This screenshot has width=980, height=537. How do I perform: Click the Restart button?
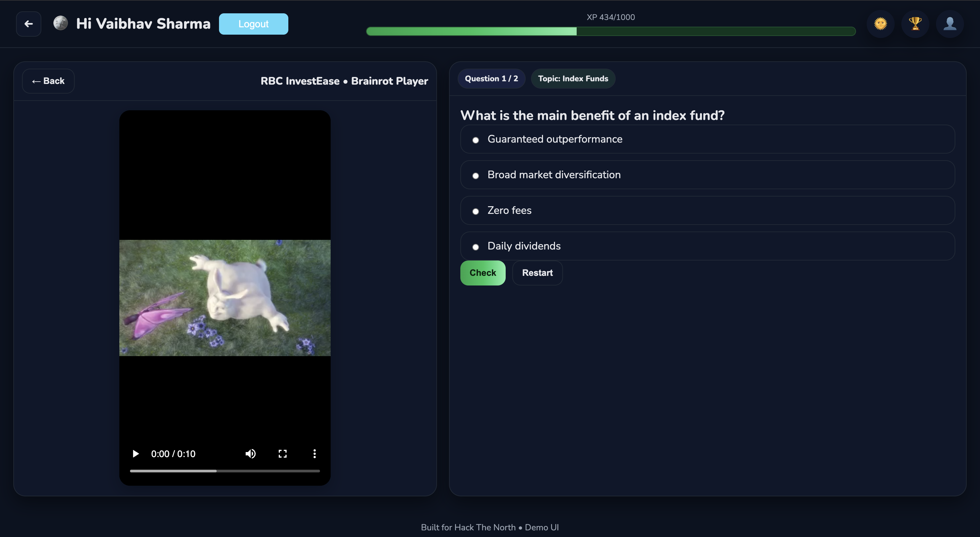(537, 273)
